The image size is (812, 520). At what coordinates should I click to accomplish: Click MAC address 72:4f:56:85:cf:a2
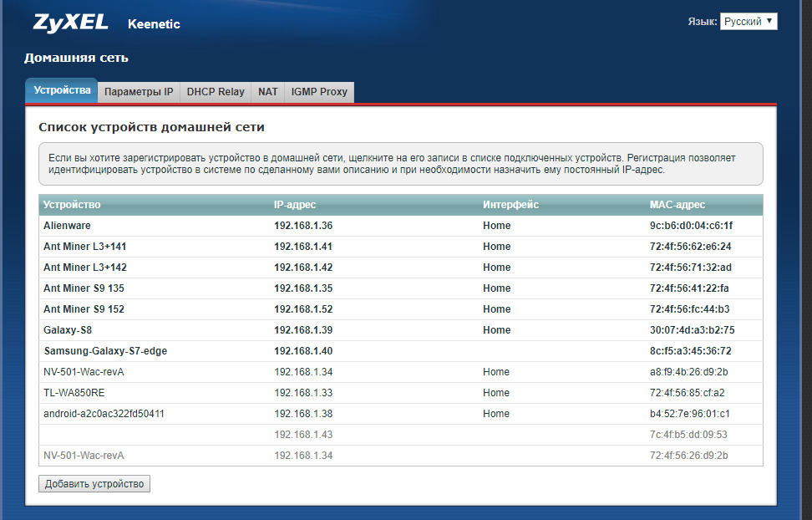click(688, 392)
